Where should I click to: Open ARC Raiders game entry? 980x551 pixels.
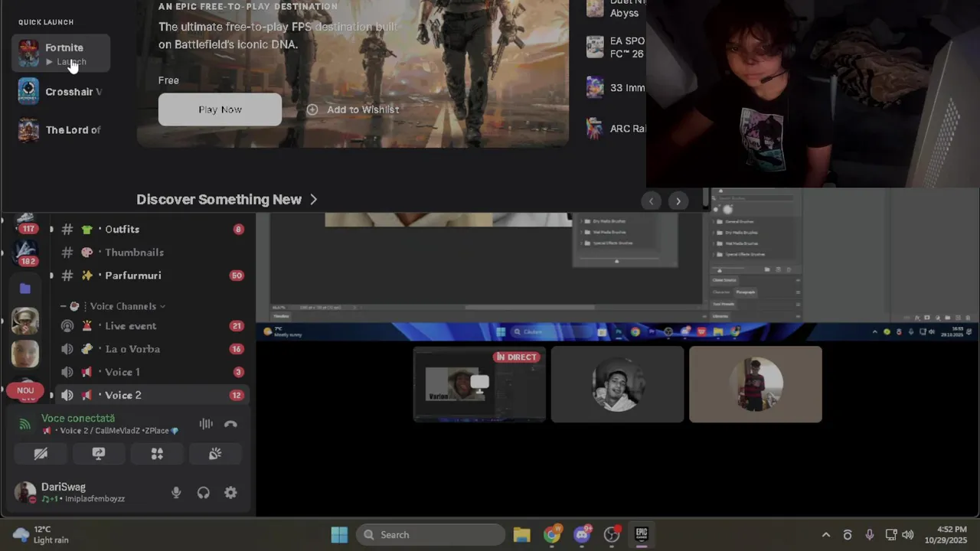[616, 129]
